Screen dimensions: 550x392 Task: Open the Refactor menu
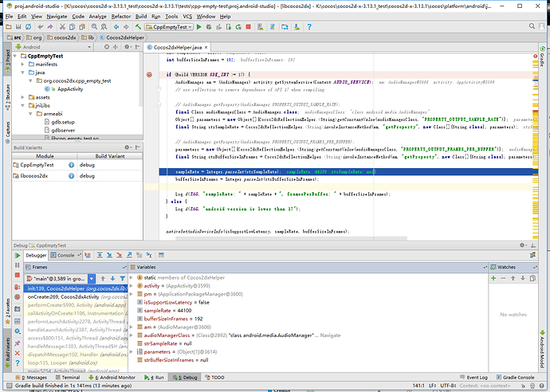(x=121, y=16)
